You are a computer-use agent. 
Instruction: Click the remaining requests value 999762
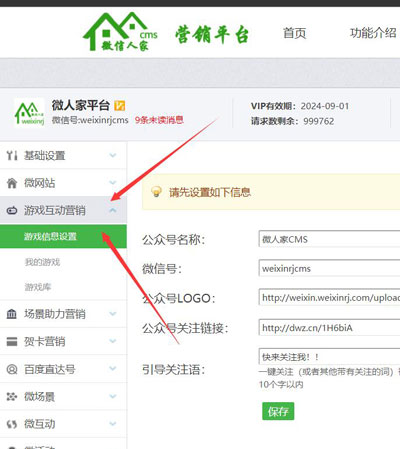click(x=319, y=121)
